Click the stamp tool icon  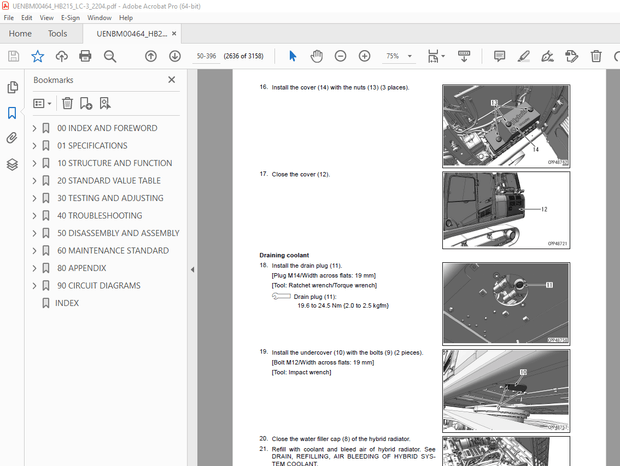tap(571, 56)
